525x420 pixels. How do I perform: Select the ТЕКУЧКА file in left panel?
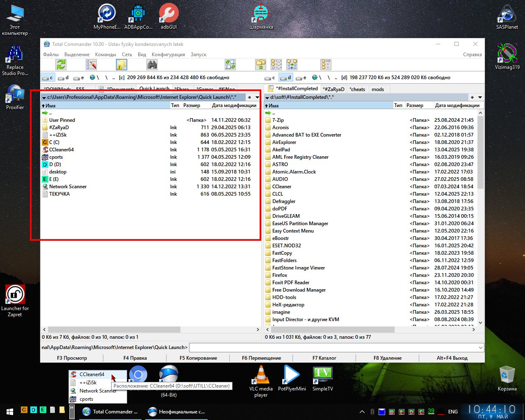pos(151,194)
